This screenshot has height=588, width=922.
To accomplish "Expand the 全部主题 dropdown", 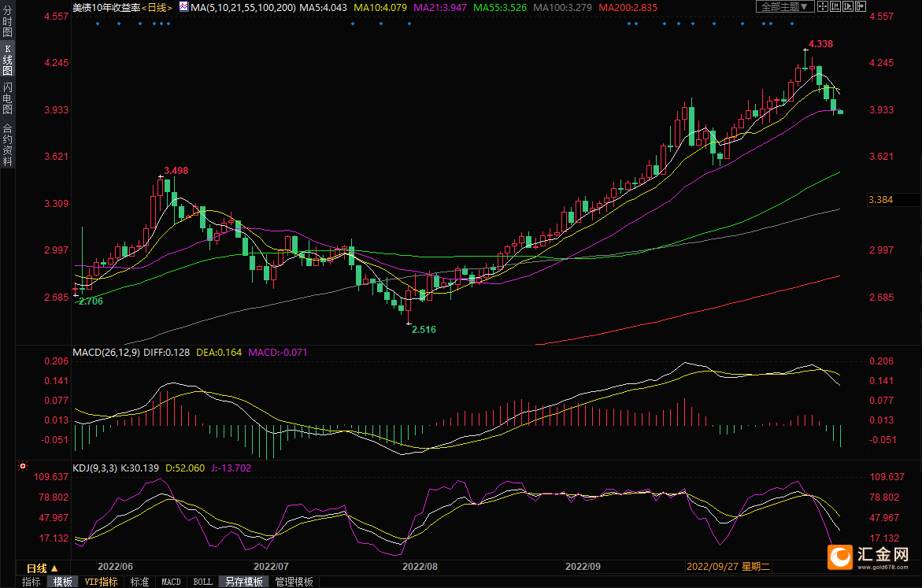I will pos(784,6).
